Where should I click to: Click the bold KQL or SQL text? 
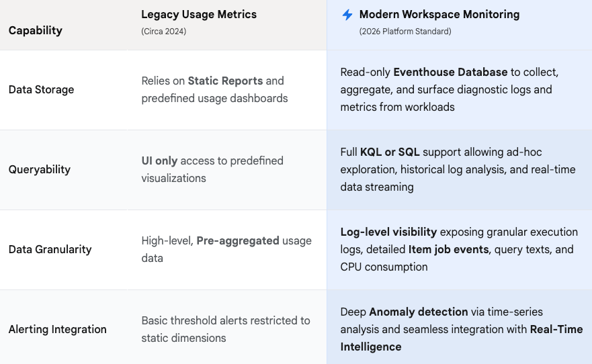(x=390, y=152)
